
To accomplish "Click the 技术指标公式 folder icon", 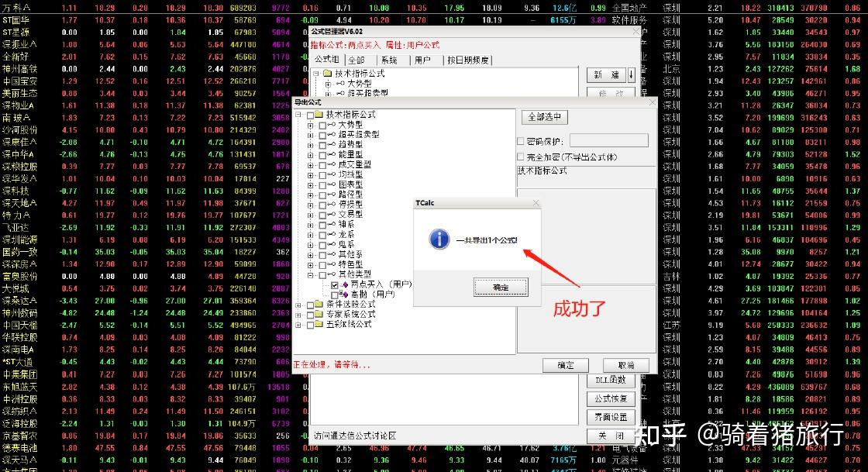I will (318, 114).
